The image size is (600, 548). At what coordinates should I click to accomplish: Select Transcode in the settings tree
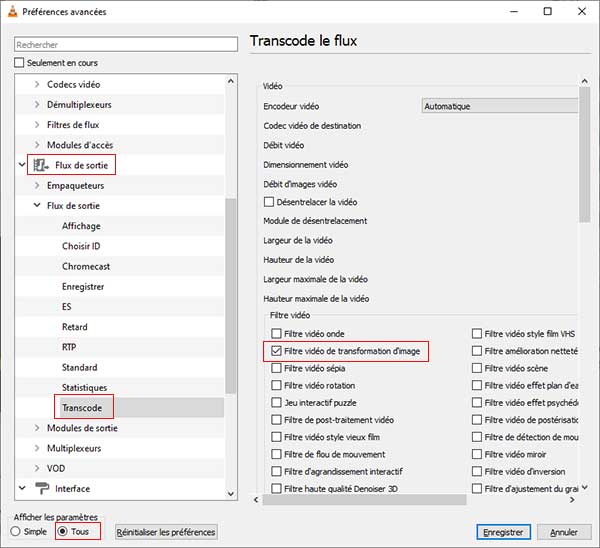pyautogui.click(x=82, y=408)
